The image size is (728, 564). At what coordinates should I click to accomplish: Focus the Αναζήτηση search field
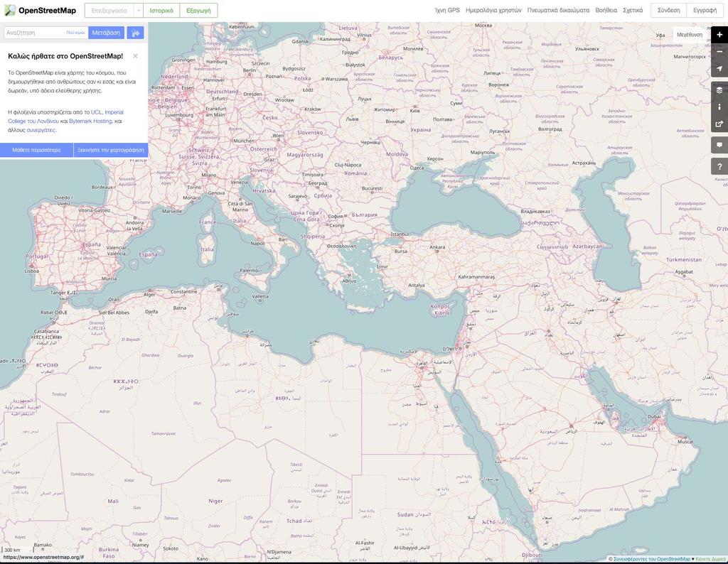[x=33, y=33]
